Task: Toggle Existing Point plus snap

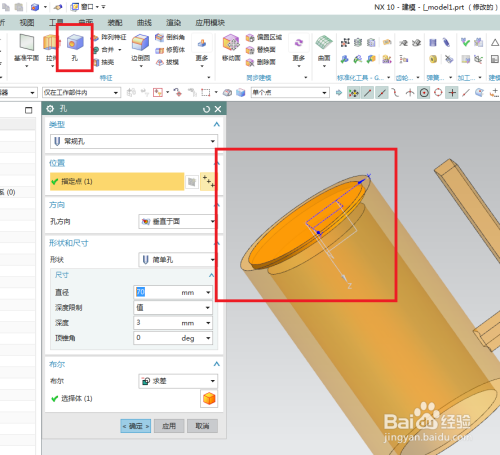Action: pos(452,92)
